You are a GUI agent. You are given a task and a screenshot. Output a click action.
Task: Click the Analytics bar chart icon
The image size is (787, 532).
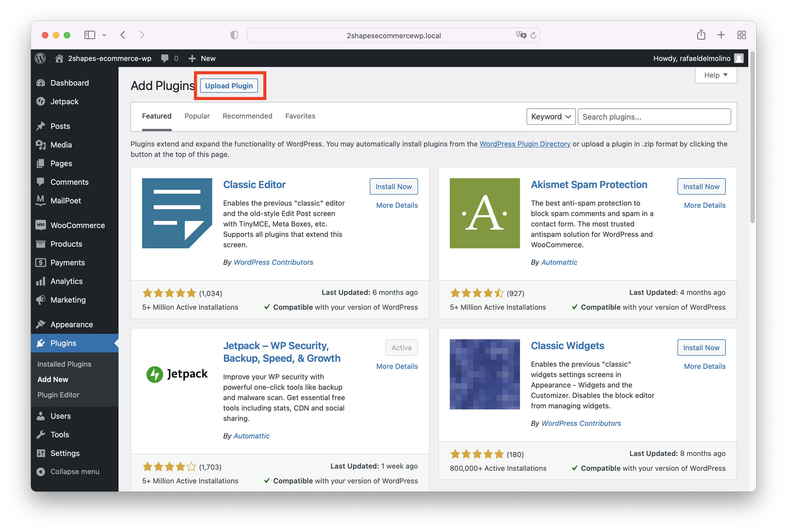pos(41,281)
